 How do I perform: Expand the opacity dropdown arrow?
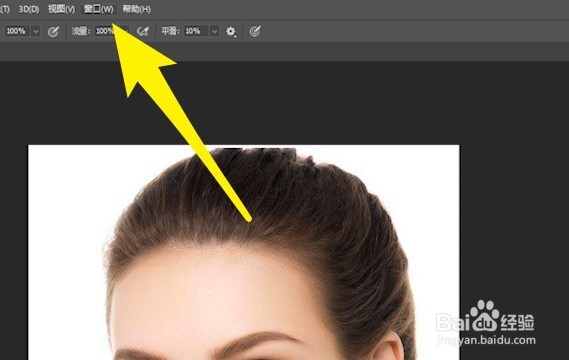[36, 31]
